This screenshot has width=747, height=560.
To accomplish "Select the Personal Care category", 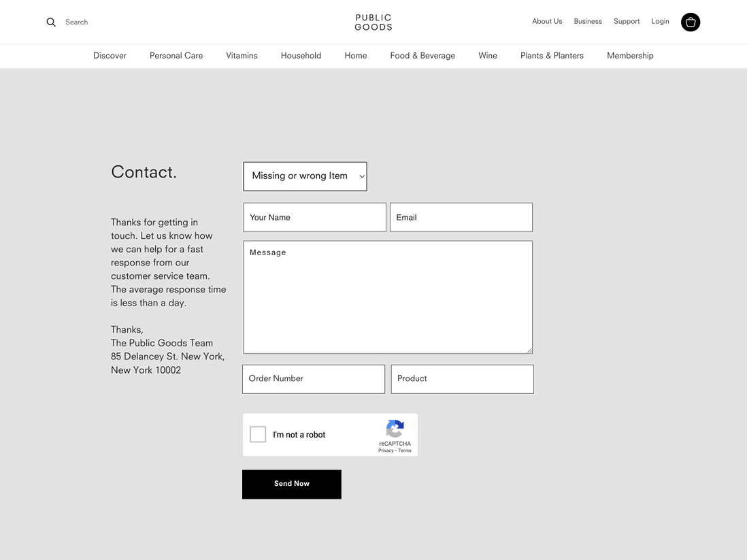I will click(176, 56).
